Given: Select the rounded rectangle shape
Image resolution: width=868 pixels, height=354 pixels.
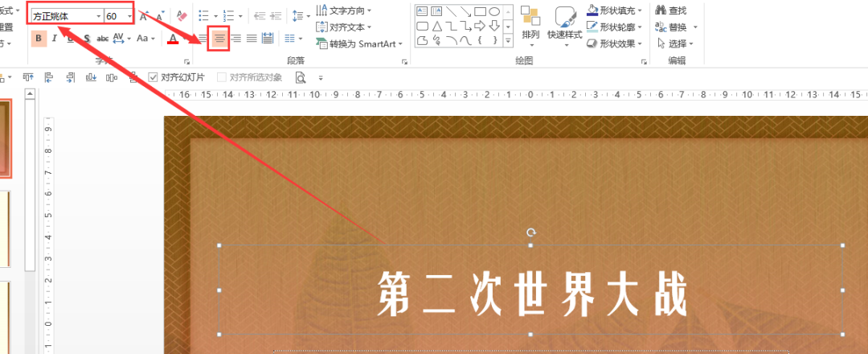Looking at the screenshot, I should [422, 26].
